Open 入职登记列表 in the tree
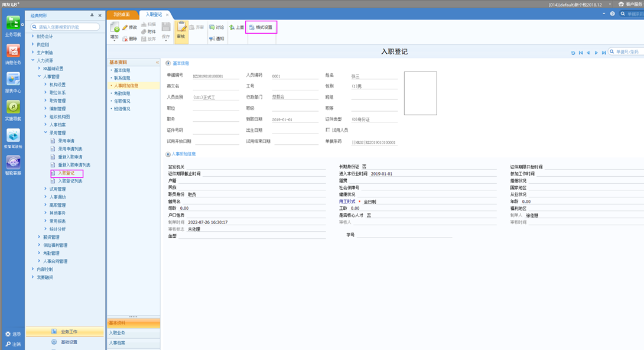Viewport: 644px width, 350px height. click(70, 181)
